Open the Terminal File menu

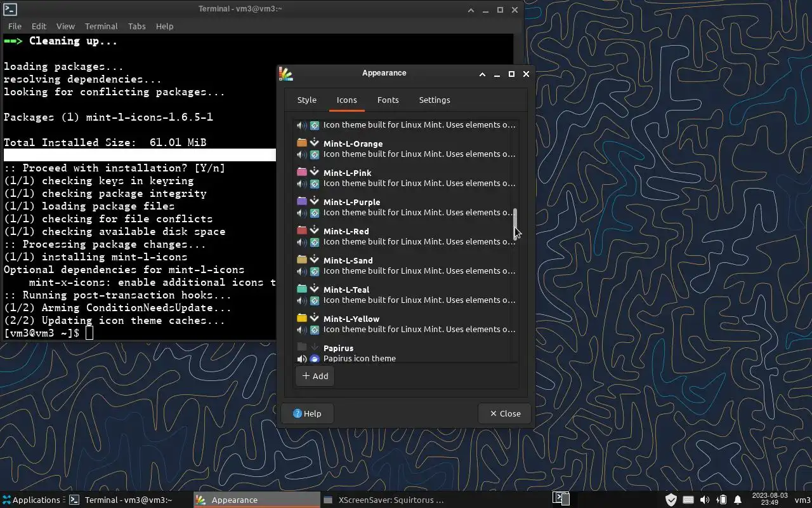pos(15,26)
